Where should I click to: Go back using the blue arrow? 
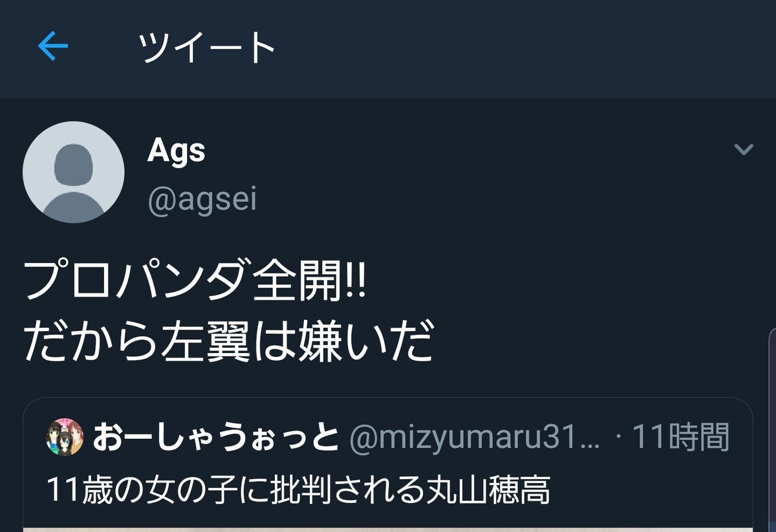[53, 48]
